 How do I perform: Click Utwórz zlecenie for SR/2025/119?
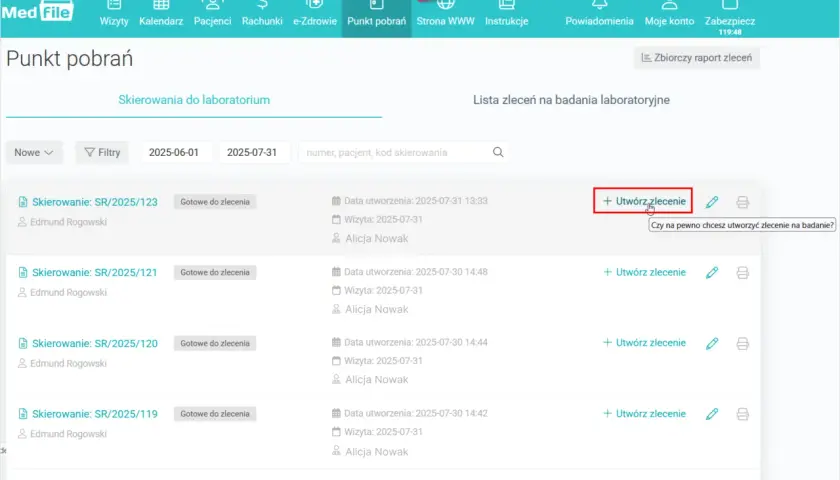tap(644, 414)
